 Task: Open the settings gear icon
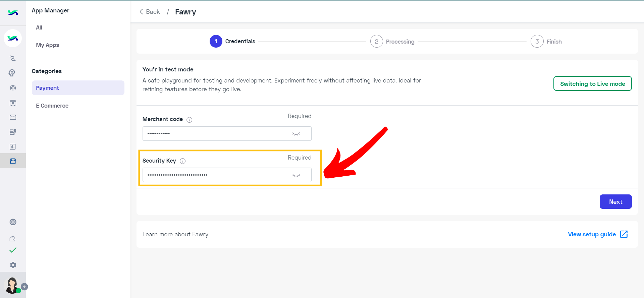pyautogui.click(x=13, y=265)
